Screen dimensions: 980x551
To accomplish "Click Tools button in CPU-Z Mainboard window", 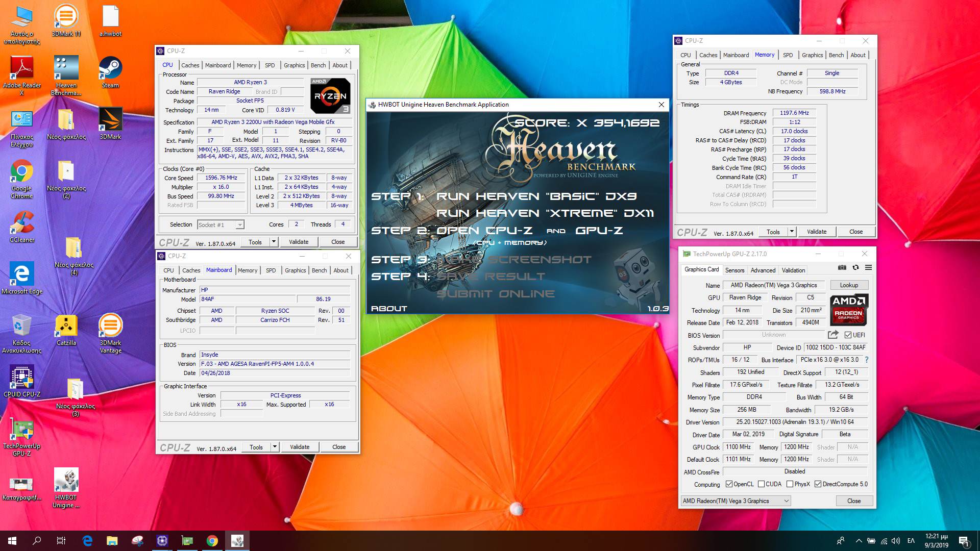I will pyautogui.click(x=256, y=447).
